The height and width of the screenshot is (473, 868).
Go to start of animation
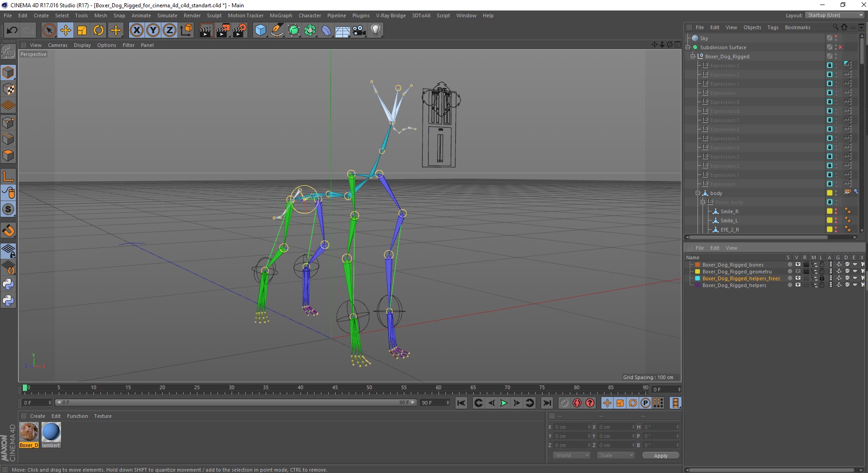[x=461, y=403]
